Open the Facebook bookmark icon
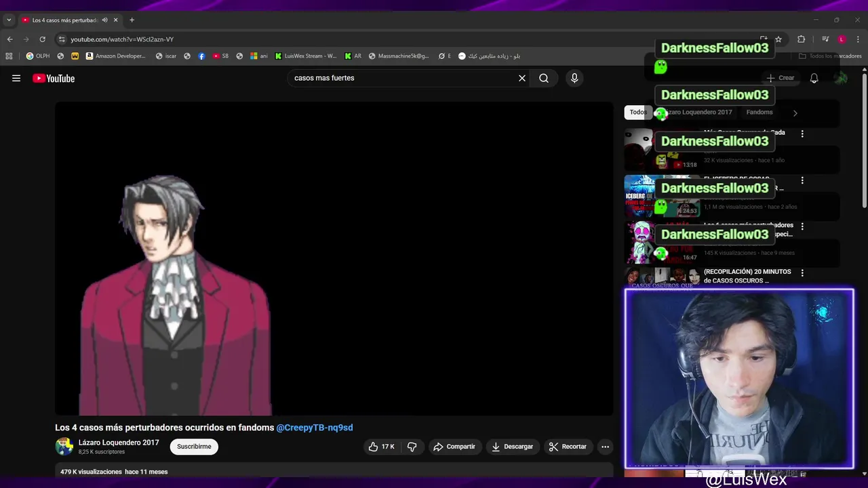Image resolution: width=868 pixels, height=488 pixels. point(201,56)
